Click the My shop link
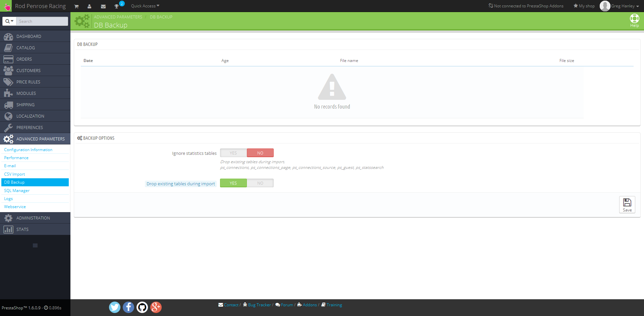Image resolution: width=644 pixels, height=316 pixels. tap(584, 6)
